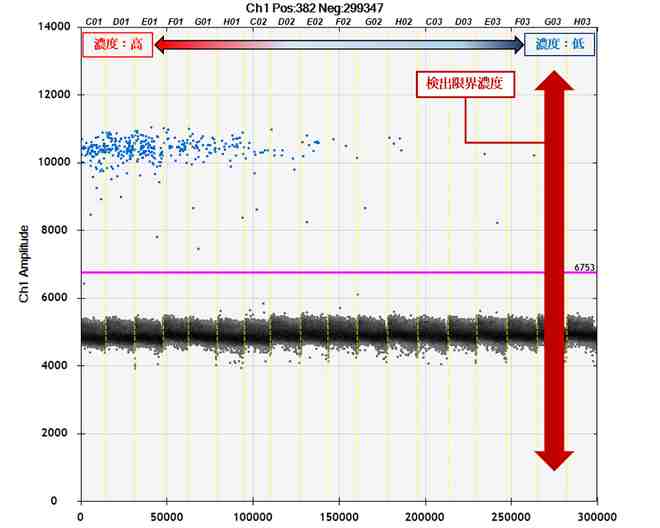Click the 50000 event-number tick label
The image size is (660, 528).
click(167, 517)
